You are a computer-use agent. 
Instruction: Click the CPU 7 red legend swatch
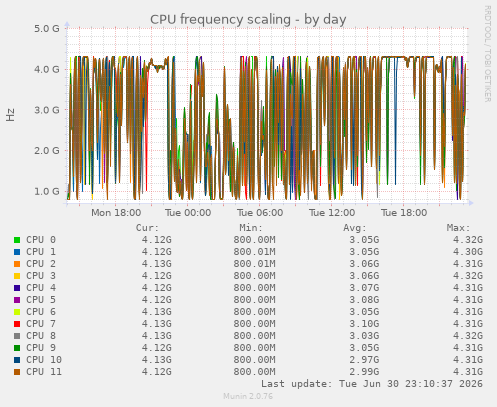(x=17, y=324)
